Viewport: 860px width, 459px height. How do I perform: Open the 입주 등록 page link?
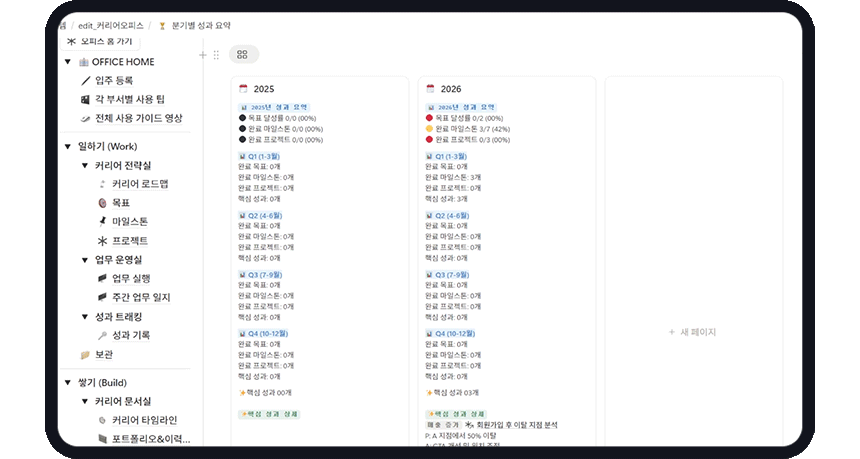tap(114, 81)
